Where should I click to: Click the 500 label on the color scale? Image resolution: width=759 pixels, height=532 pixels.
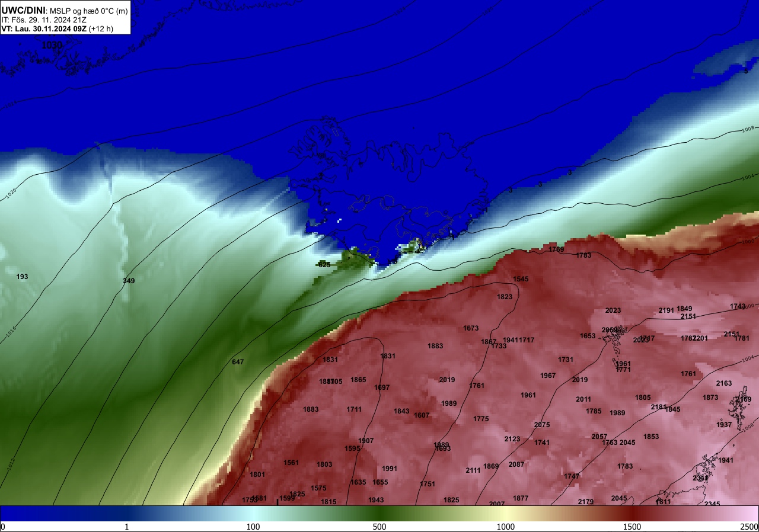(x=379, y=527)
